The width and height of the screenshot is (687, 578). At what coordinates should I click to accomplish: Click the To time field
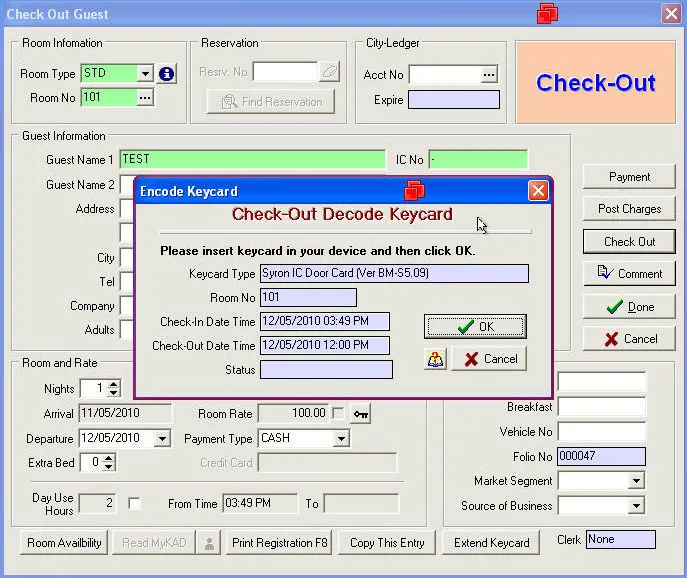coord(361,503)
